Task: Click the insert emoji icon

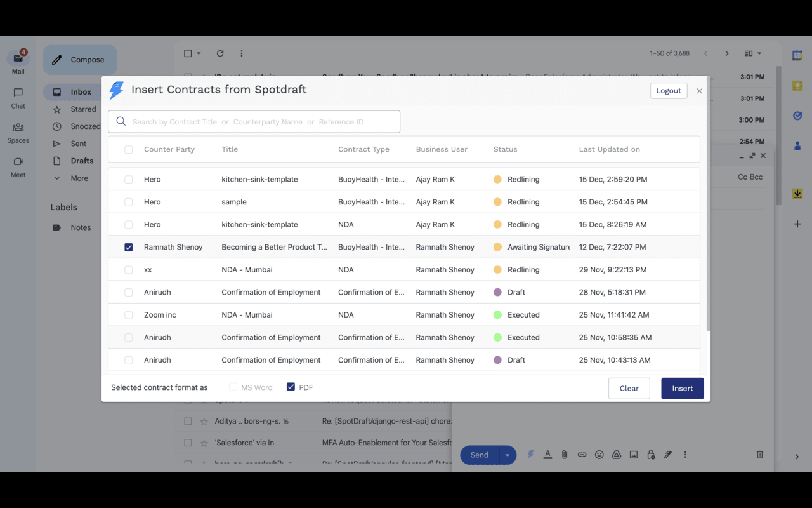Action: point(599,455)
